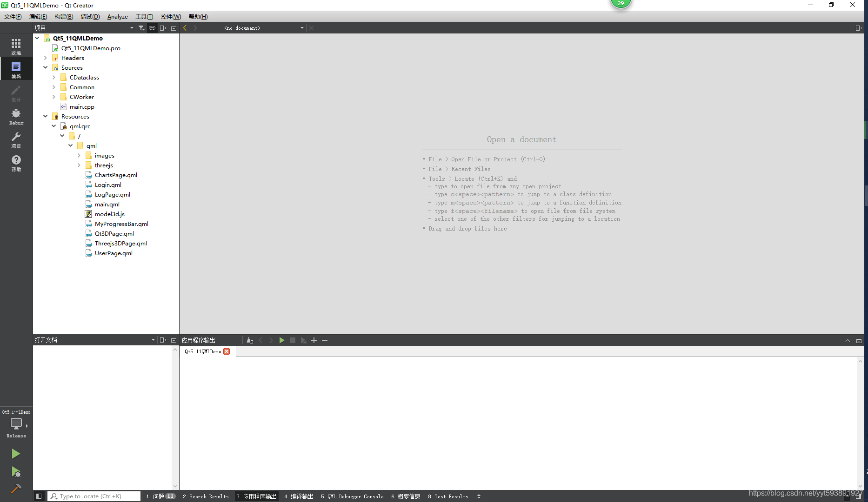Image resolution: width=868 pixels, height=502 pixels.
Task: Select ChartsPage.qml in the tree
Action: coord(116,175)
